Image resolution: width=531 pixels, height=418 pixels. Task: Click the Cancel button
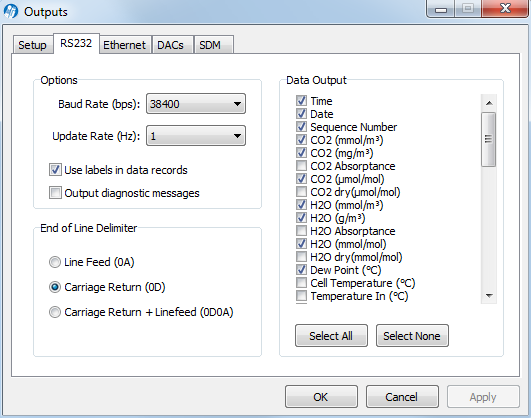point(402,397)
